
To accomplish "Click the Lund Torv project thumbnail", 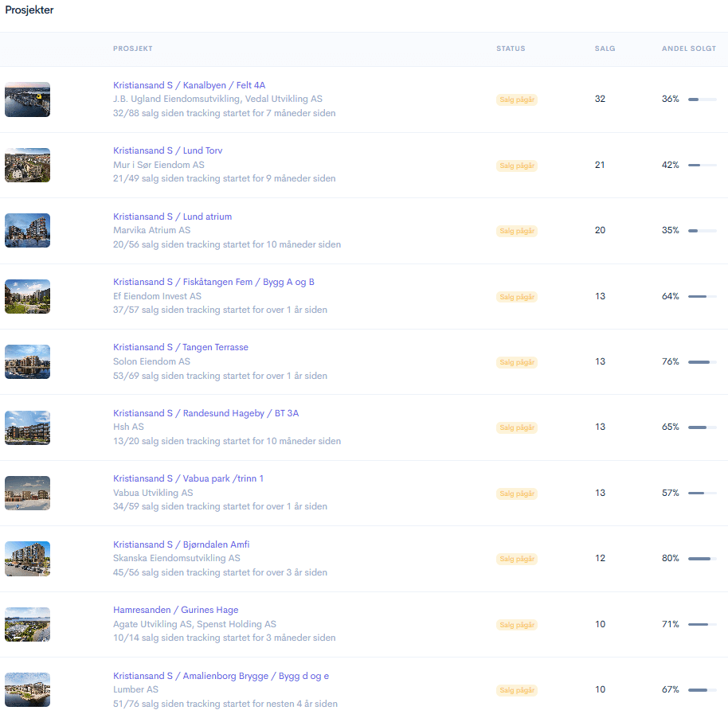I will pyautogui.click(x=27, y=166).
